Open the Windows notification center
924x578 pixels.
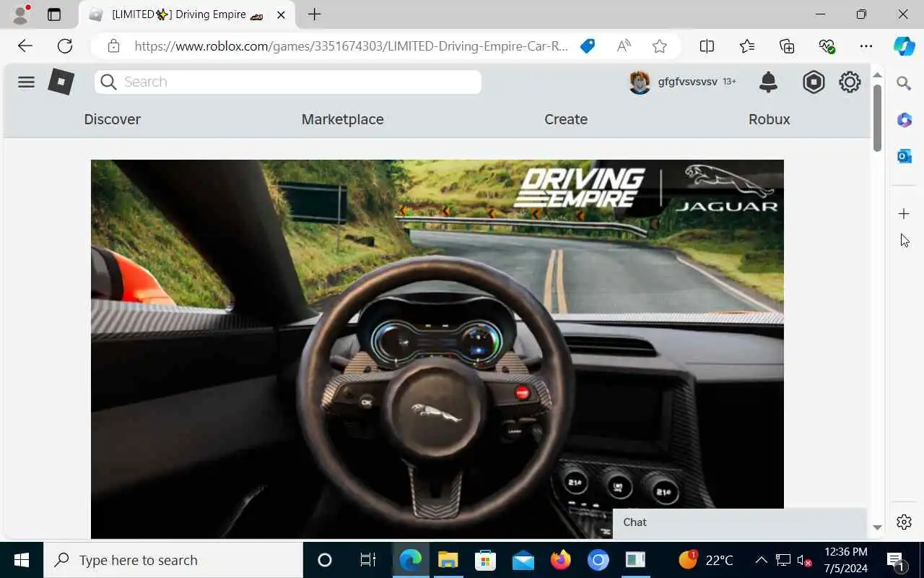(x=895, y=560)
